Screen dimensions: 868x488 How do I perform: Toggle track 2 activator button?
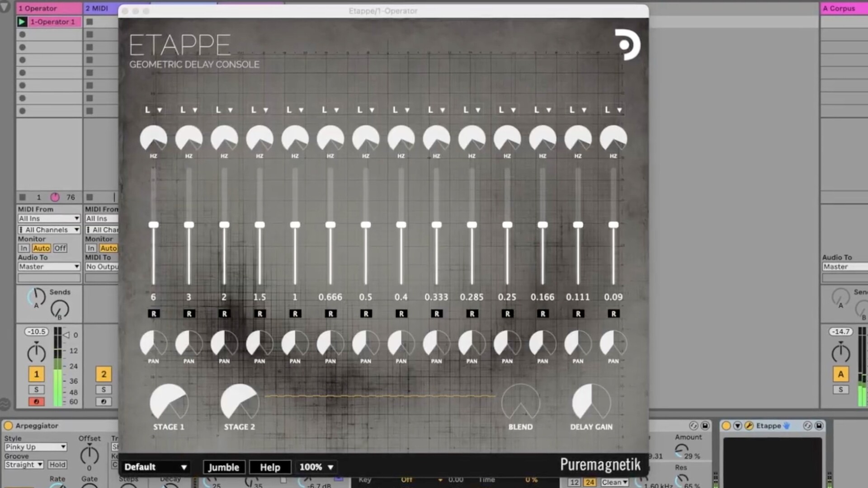click(104, 374)
